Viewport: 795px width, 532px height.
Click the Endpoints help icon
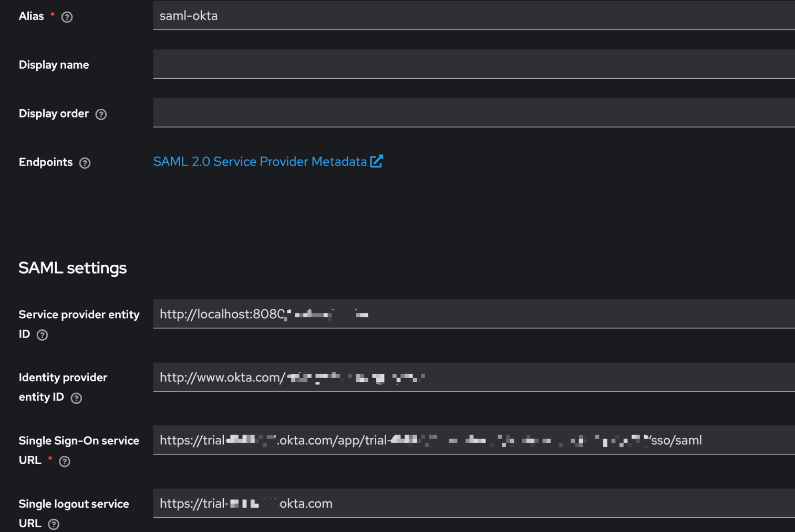(85, 163)
